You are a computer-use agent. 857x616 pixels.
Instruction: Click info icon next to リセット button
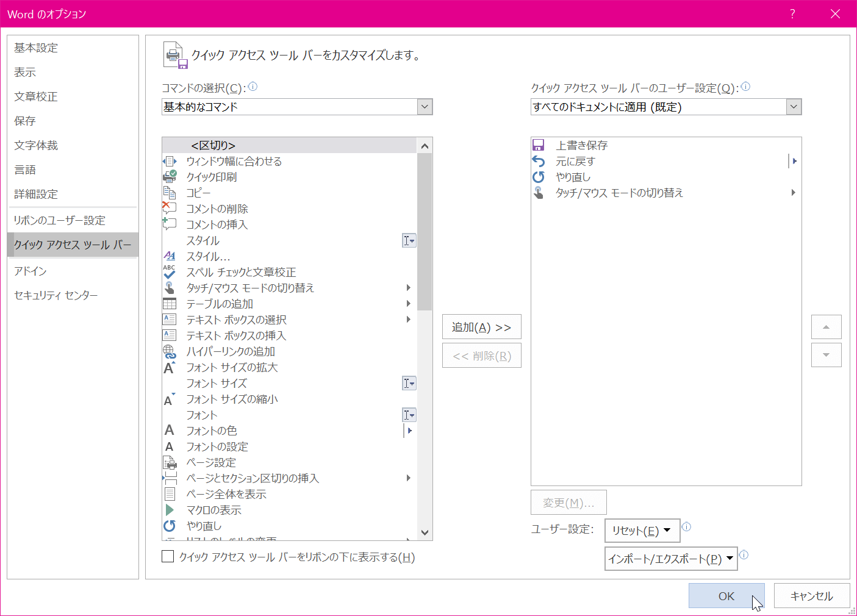point(686,527)
